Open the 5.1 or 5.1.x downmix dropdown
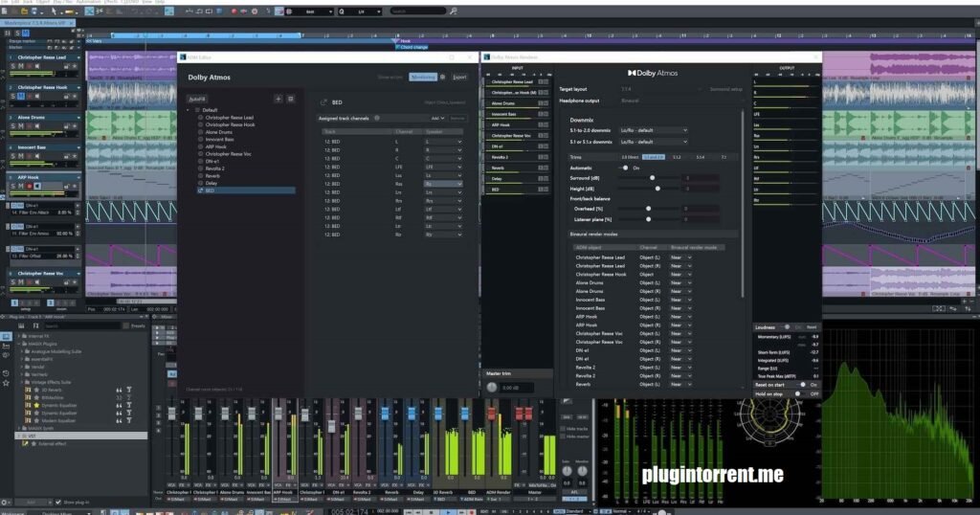This screenshot has height=515, width=980. [654, 142]
